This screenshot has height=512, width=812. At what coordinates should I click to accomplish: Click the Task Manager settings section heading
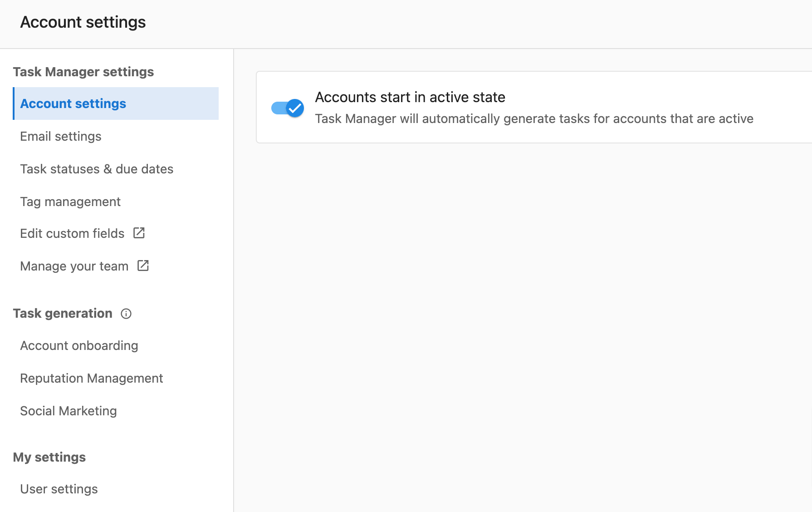tap(83, 72)
